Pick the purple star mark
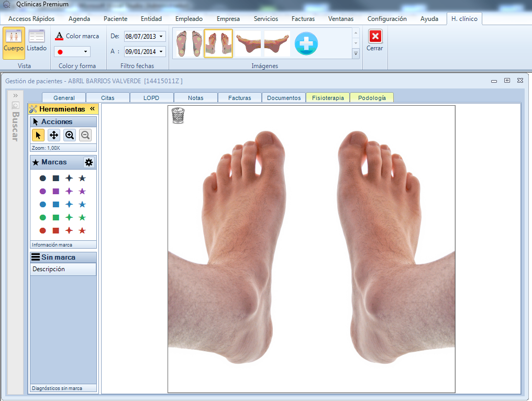 (82, 191)
